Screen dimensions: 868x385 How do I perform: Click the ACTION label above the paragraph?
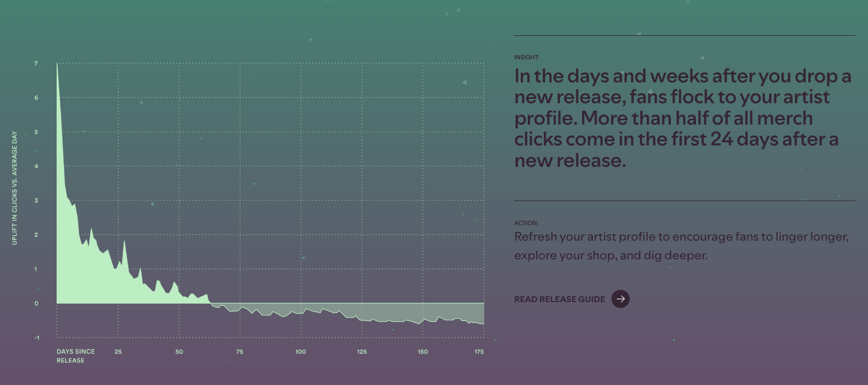coord(526,223)
